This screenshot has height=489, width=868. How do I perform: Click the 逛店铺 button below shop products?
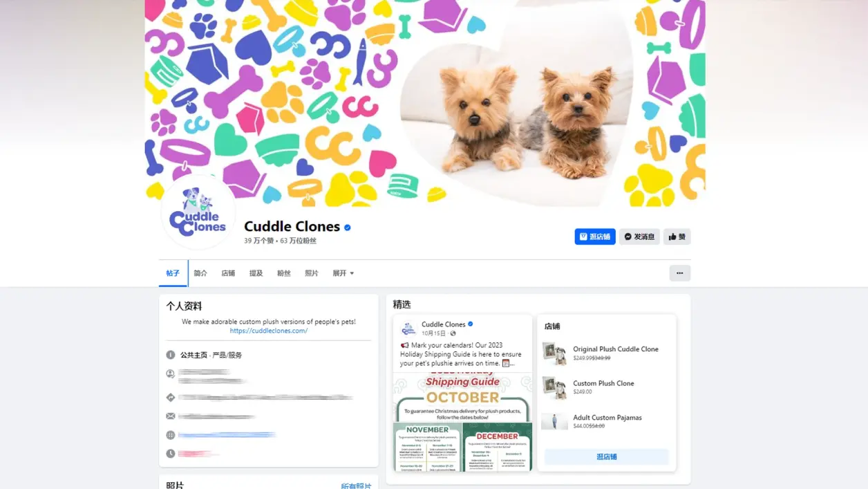pyautogui.click(x=606, y=456)
